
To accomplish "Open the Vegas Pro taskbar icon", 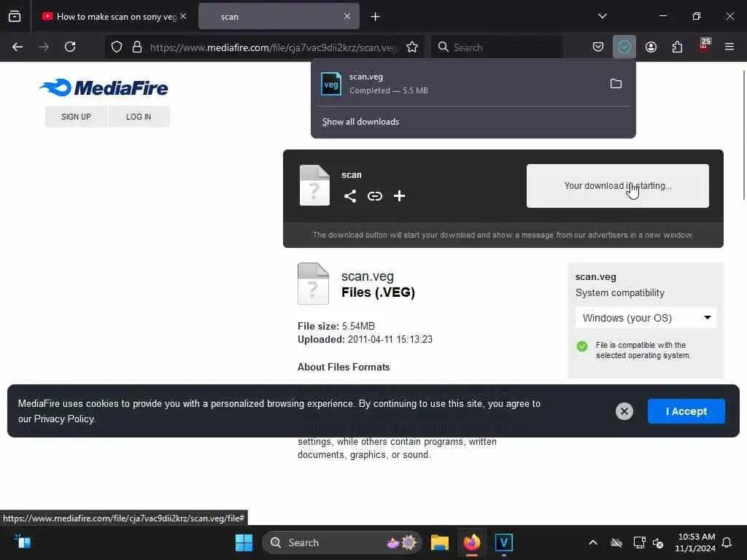I will pyautogui.click(x=503, y=542).
